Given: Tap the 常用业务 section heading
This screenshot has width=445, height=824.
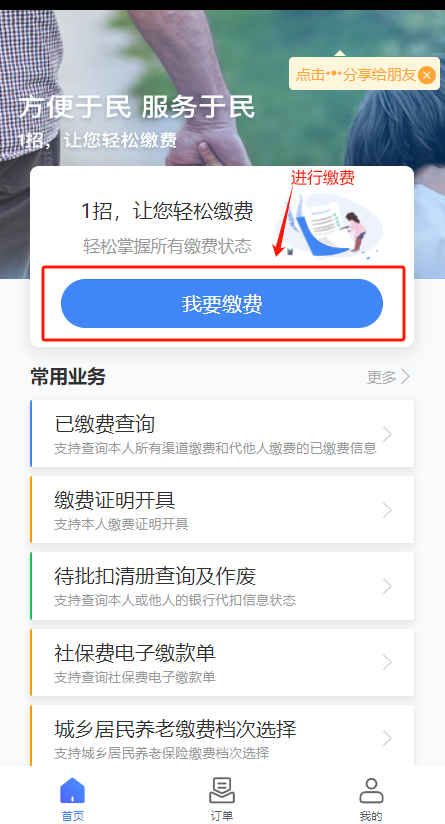Looking at the screenshot, I should 68,377.
